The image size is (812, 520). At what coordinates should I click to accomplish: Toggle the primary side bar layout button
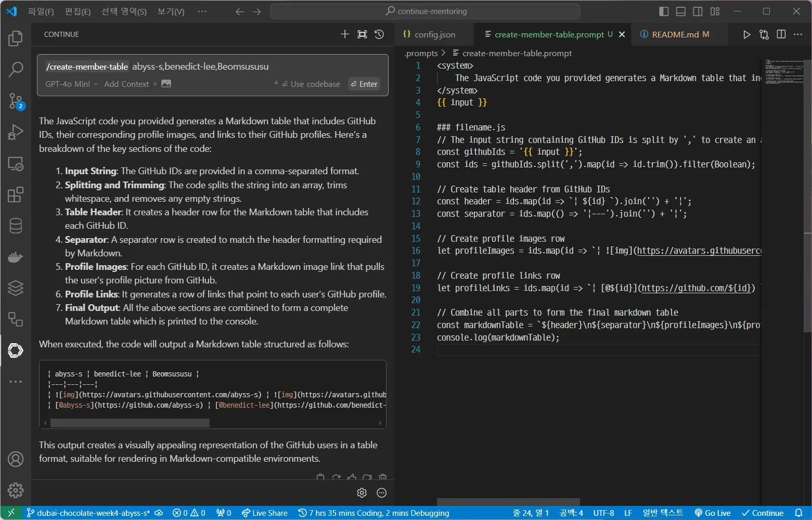(x=664, y=11)
